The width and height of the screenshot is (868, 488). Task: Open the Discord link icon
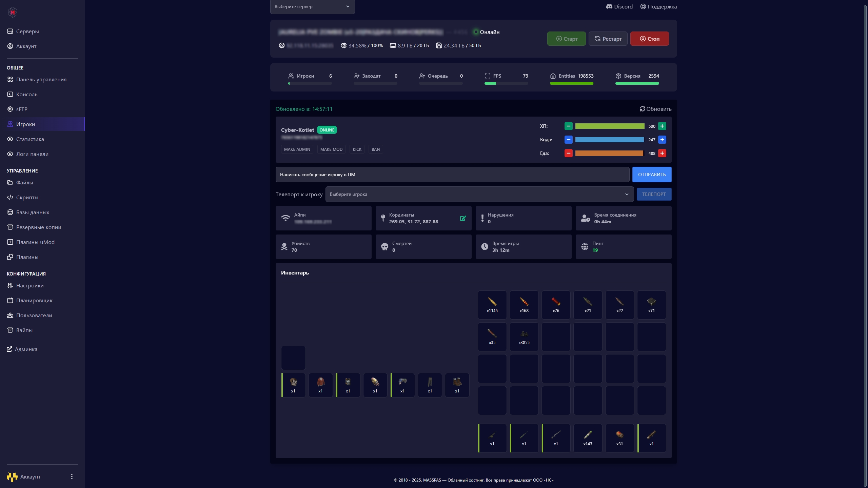click(x=609, y=6)
